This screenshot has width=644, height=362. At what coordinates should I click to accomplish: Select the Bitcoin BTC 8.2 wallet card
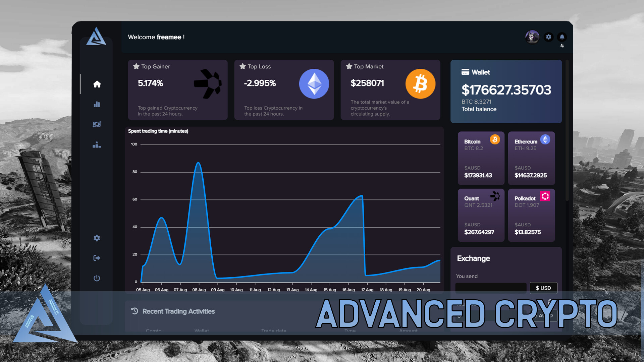click(x=481, y=158)
